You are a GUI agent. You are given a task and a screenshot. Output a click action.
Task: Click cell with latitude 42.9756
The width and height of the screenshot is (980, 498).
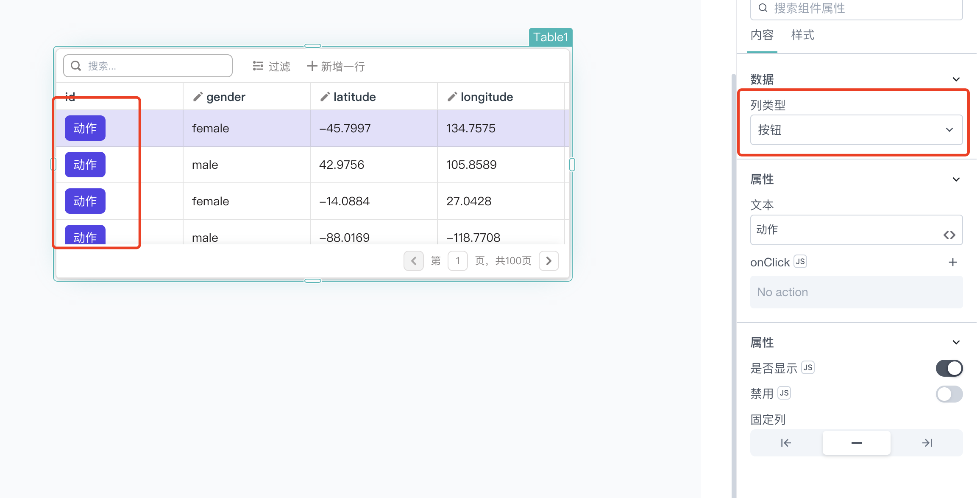click(374, 165)
